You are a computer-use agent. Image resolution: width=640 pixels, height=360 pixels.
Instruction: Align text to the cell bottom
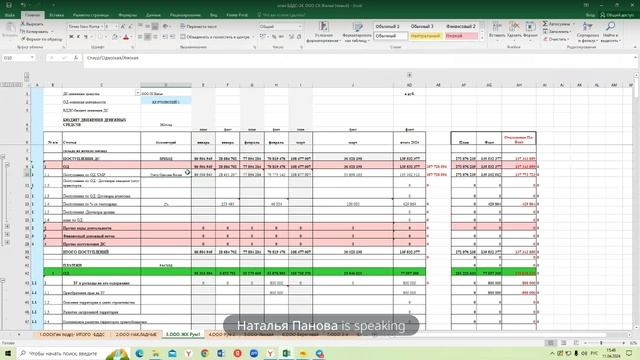point(155,27)
